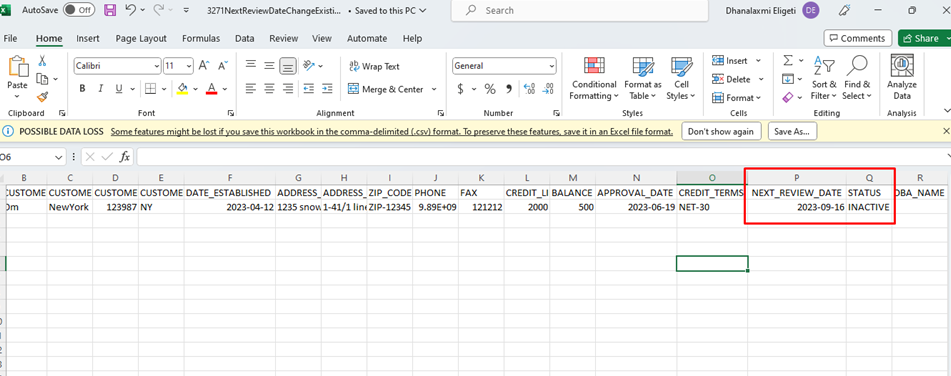Expand the Font Color dropdown arrow
Screen dimensions: 951x376
click(x=224, y=89)
